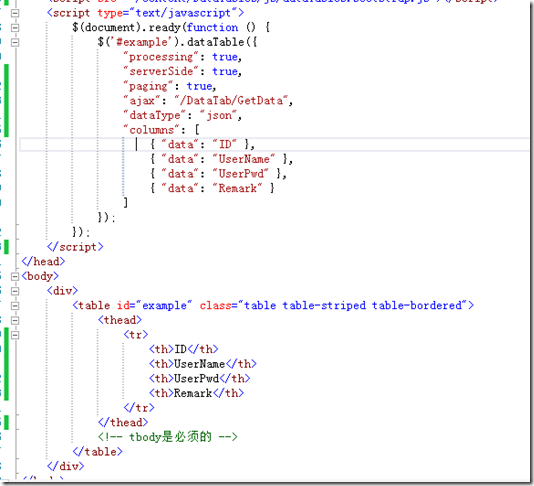Collapse the $('#example').dataTable block
The width and height of the screenshot is (534, 486).
[x=15, y=43]
